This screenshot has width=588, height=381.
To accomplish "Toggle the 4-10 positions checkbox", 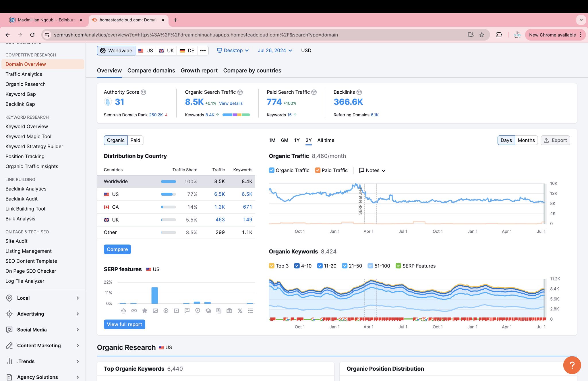I will pos(297,266).
